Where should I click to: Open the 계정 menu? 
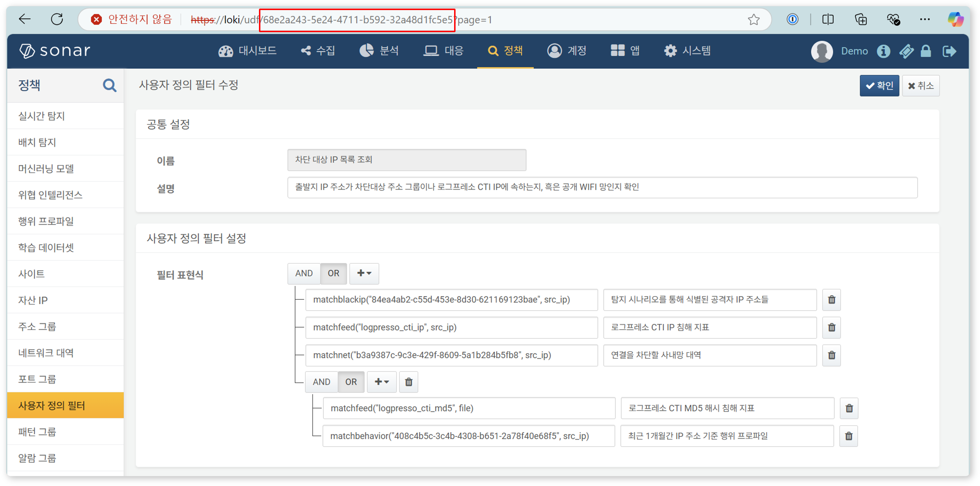click(567, 51)
